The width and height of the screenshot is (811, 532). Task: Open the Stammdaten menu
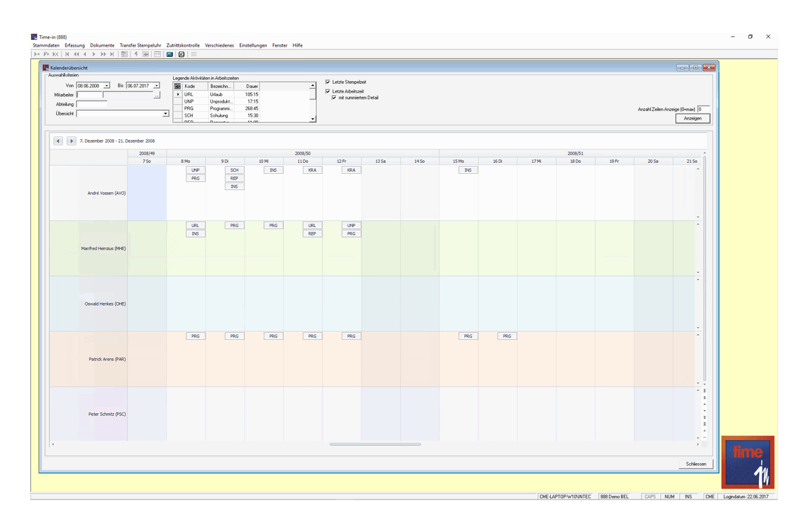(x=46, y=45)
